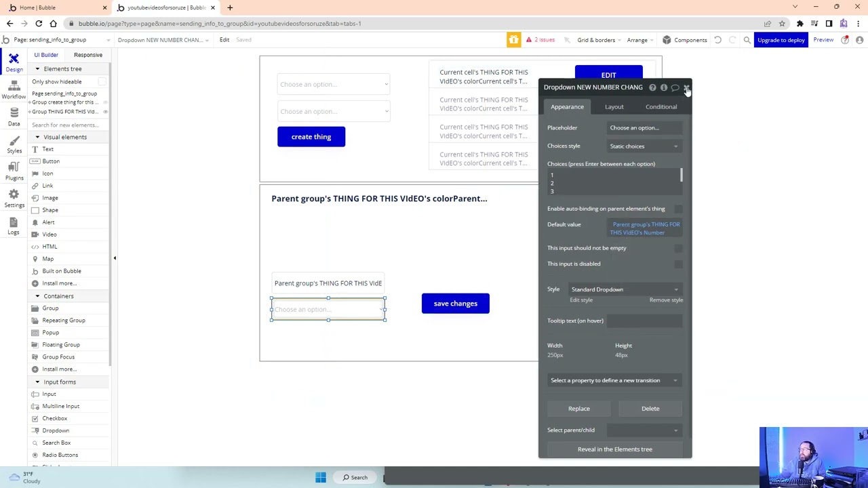Open the Logs section
Screen dimensions: 868x488
tap(14, 226)
